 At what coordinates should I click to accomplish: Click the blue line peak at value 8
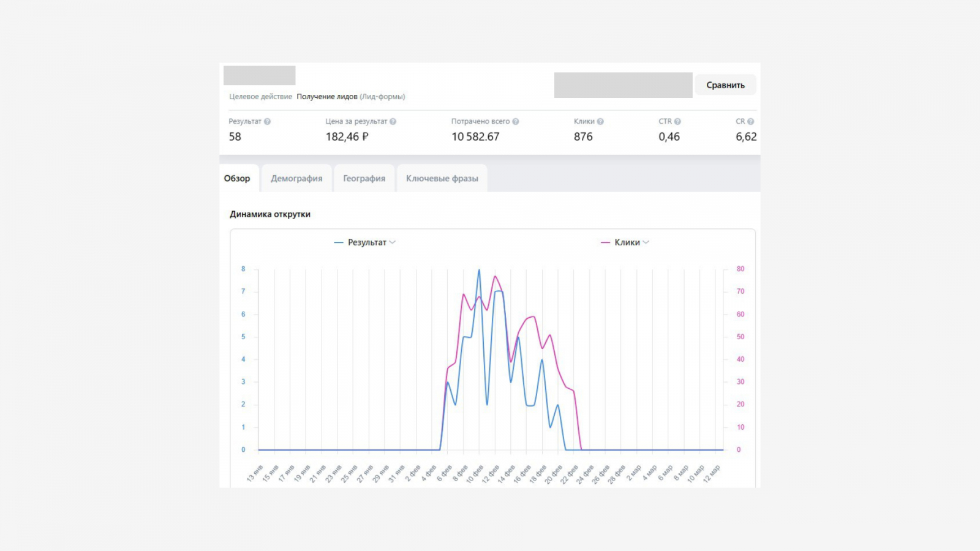coord(479,270)
